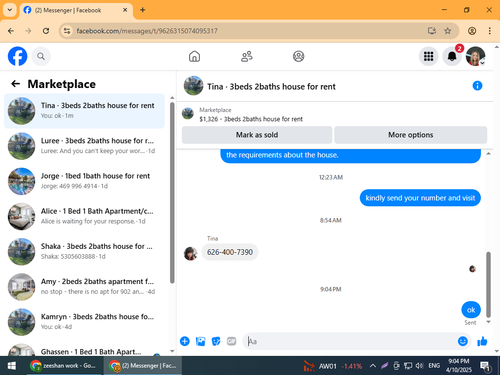The image size is (500, 375).
Task: Click into the Aa message input field
Action: coord(350,341)
